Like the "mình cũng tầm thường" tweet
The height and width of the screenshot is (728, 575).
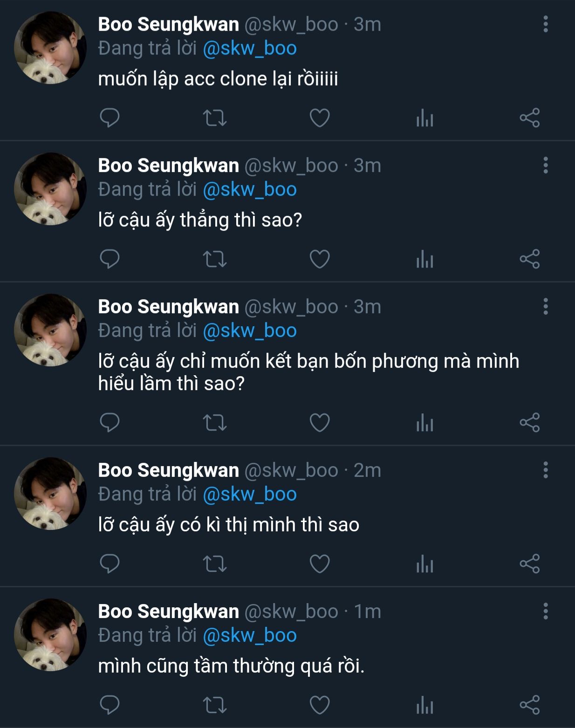click(x=320, y=705)
